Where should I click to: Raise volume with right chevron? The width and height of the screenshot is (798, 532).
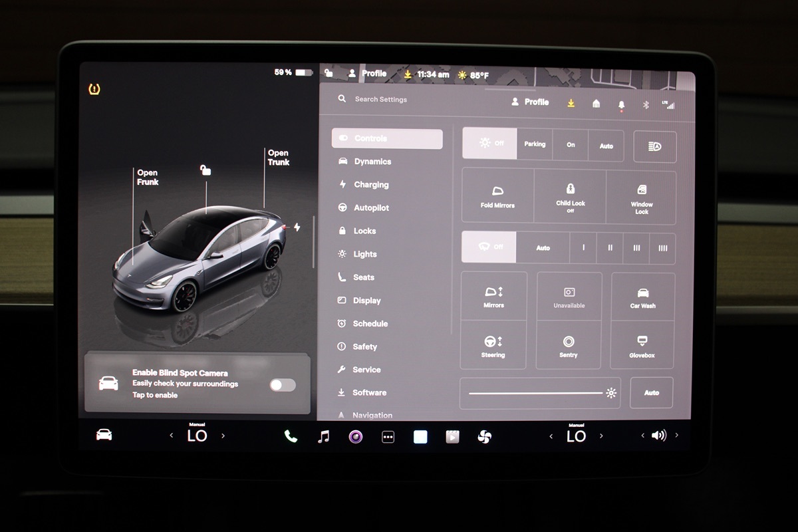coord(676,436)
